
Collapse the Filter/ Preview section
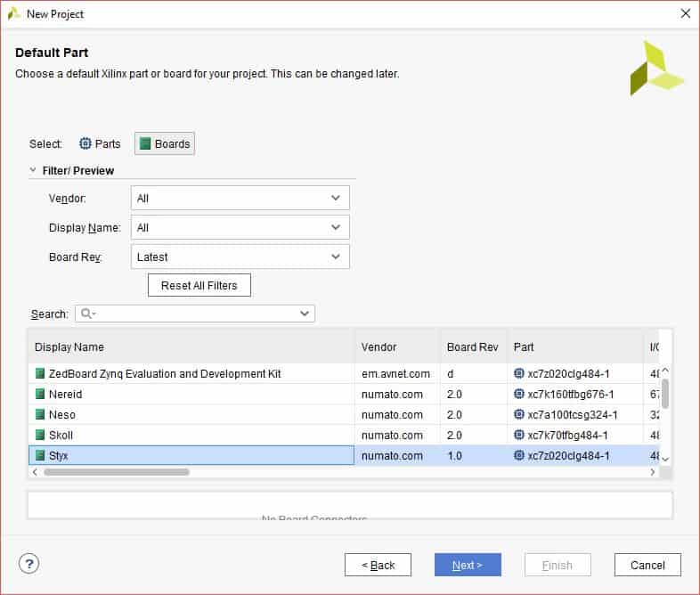pos(34,170)
